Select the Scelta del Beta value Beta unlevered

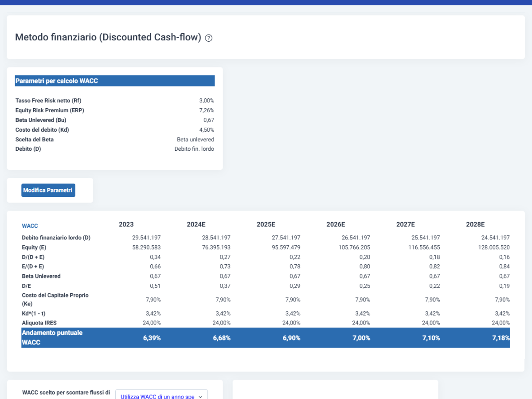[x=196, y=140]
